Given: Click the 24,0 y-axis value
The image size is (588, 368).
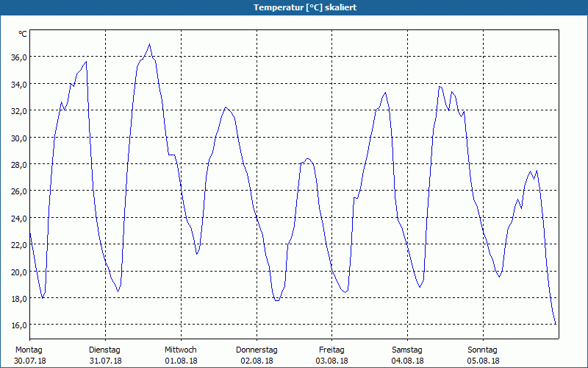Looking at the screenshot, I should pyautogui.click(x=19, y=218).
